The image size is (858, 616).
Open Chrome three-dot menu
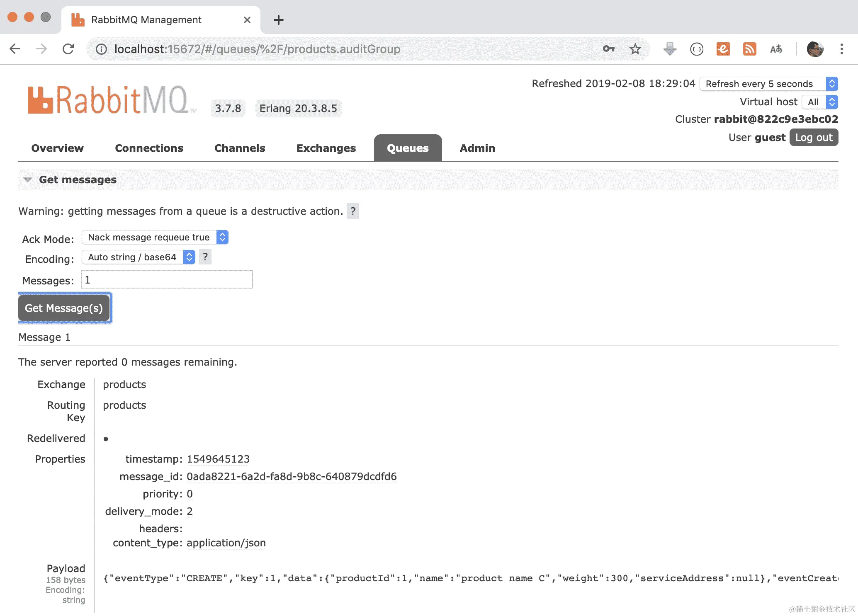pyautogui.click(x=841, y=49)
